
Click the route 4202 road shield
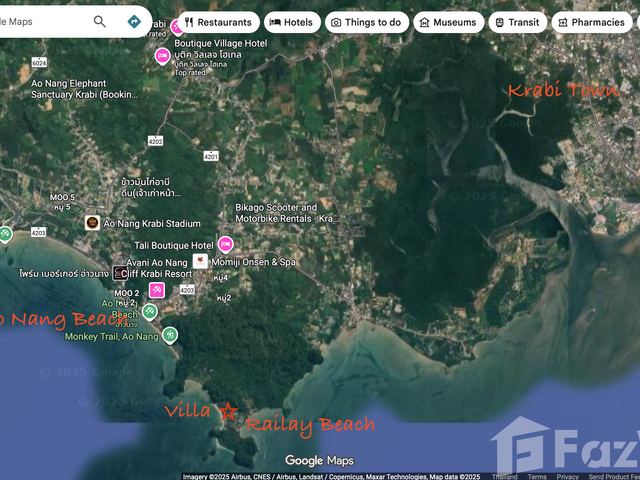(155, 141)
